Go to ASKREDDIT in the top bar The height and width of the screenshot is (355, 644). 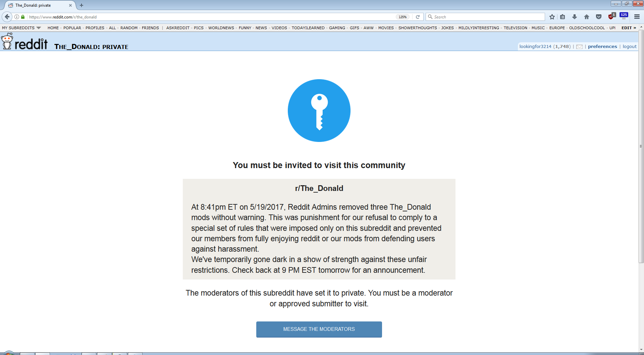pyautogui.click(x=178, y=28)
